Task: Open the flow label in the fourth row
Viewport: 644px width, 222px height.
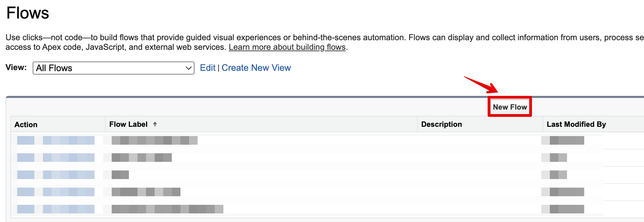Action: point(146,192)
